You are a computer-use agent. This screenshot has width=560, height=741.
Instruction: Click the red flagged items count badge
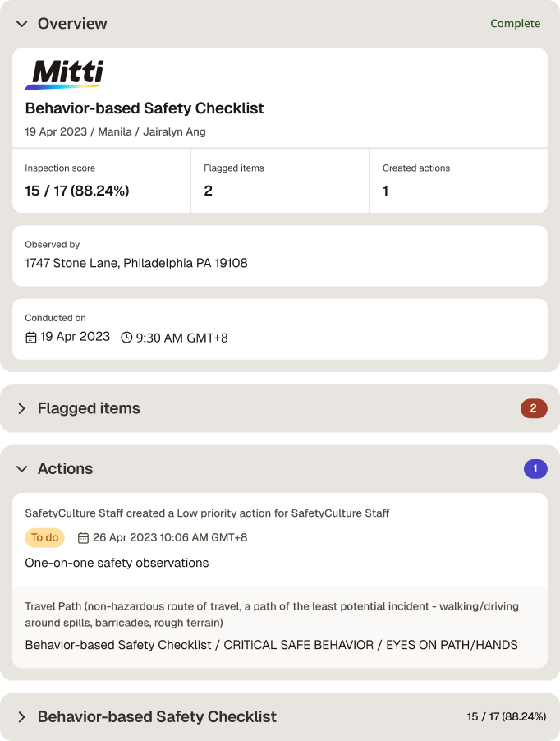pyautogui.click(x=534, y=408)
